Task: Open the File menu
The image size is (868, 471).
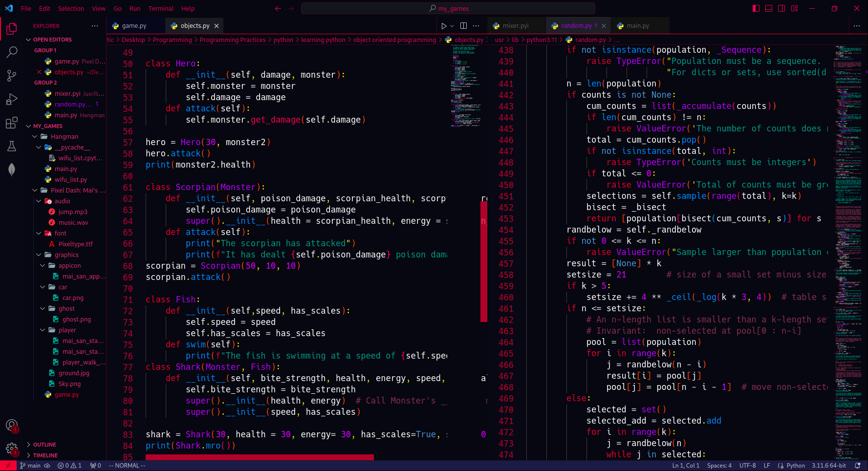Action: coord(26,8)
